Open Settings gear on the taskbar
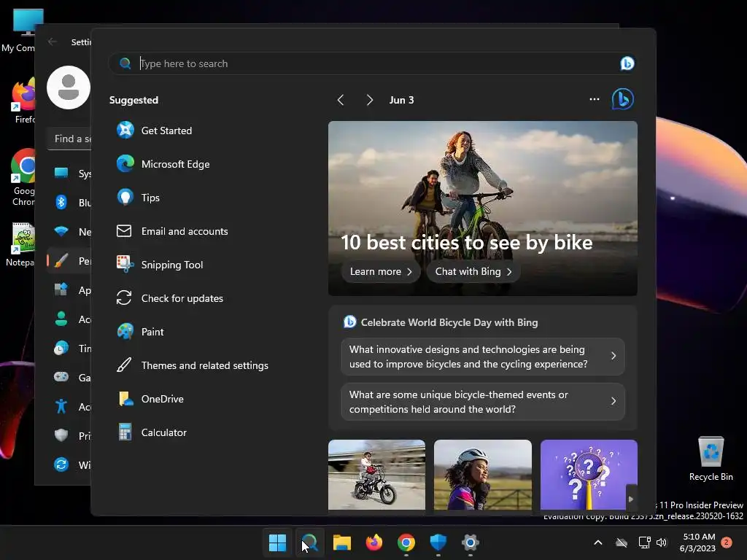This screenshot has width=747, height=560. (471, 542)
